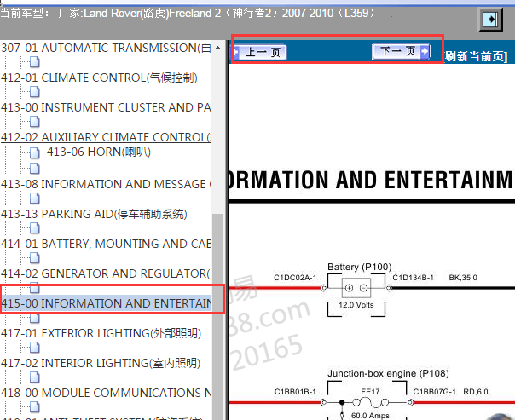Click the 60.0 Amps fuse rating text
This screenshot has height=420, width=515.
coord(370,416)
